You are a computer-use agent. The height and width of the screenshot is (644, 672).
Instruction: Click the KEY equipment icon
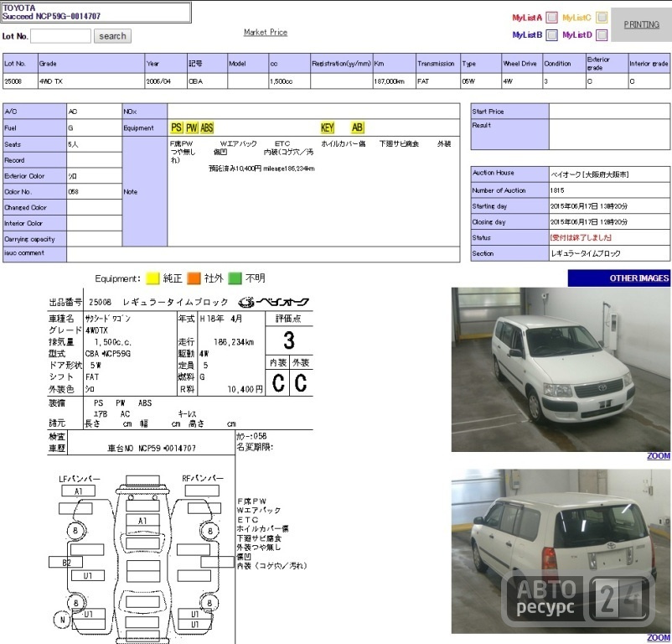[x=327, y=127]
